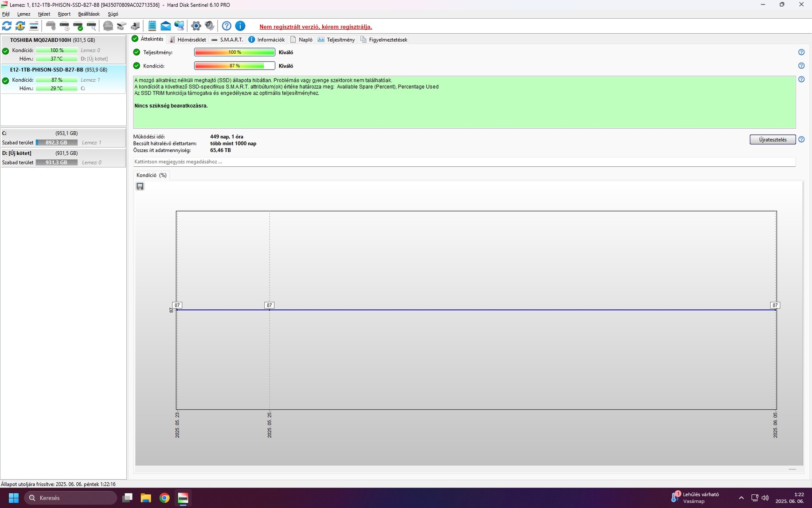Viewport: 812px width, 508px height.
Task: Select the C: partition entry
Action: 63,138
